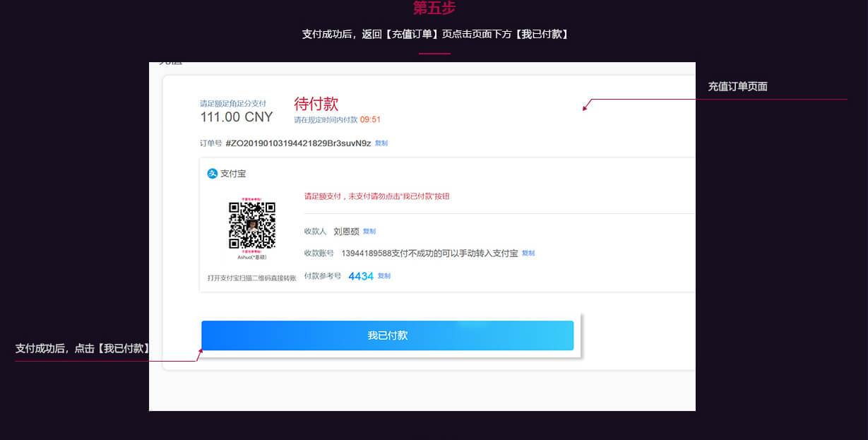Click the 支付成功后，点击【我已付款】 annotation text
Viewport: 868px width, 440px height.
(83, 348)
